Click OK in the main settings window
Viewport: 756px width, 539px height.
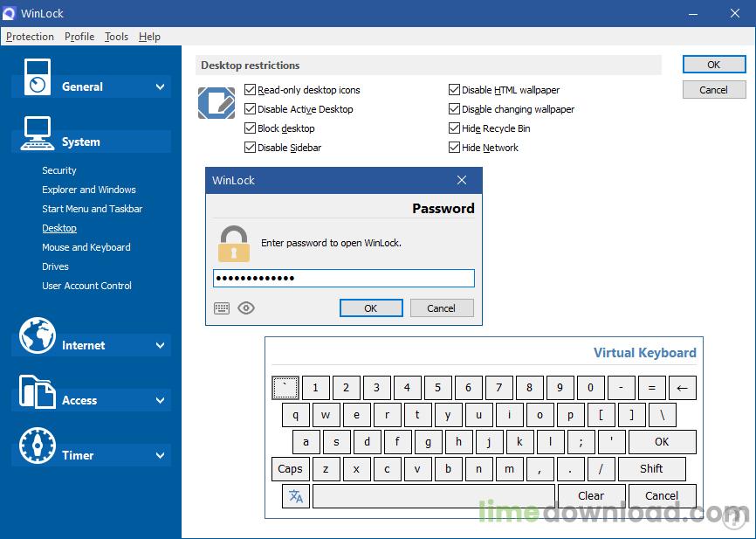[714, 65]
